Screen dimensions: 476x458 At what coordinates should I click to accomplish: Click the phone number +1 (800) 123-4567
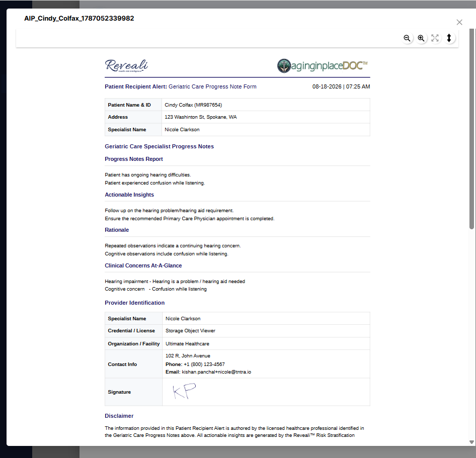tap(204, 364)
